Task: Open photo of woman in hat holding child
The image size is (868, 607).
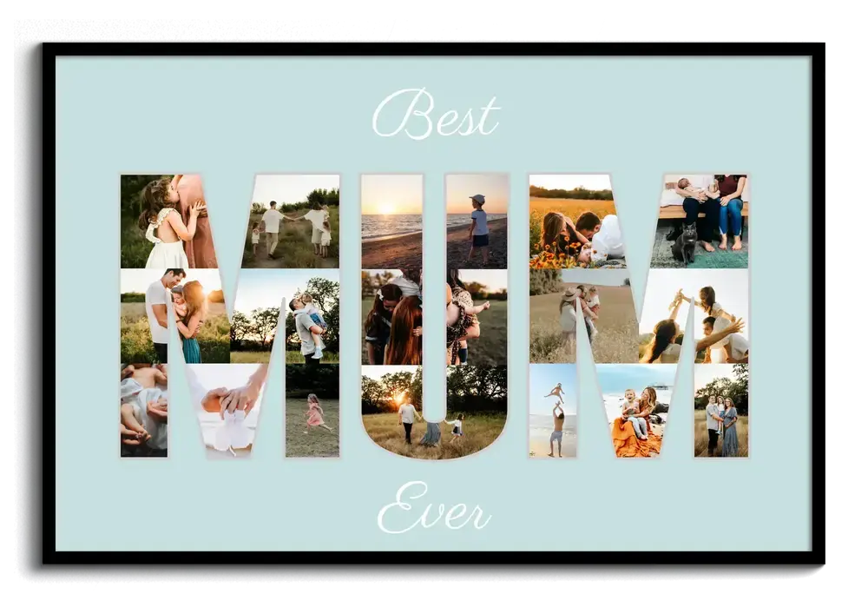Action: tap(582, 317)
